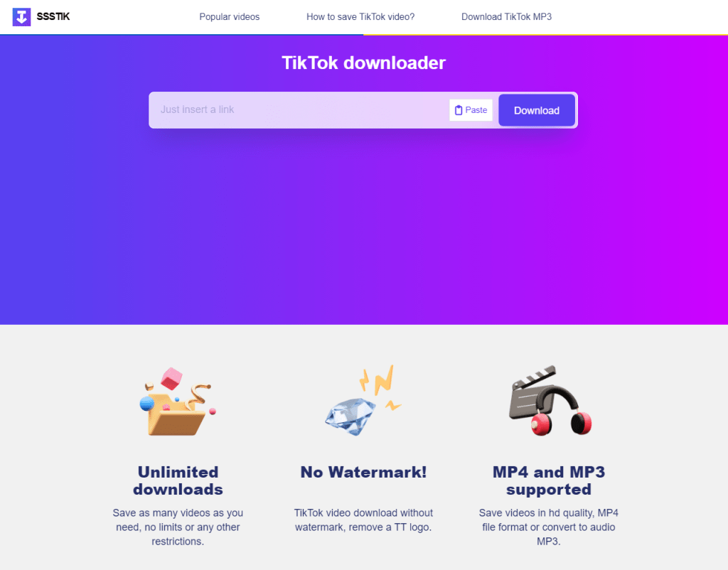Click the clipboard icon in Paste button
Screen dimensions: 728x570
tap(459, 110)
